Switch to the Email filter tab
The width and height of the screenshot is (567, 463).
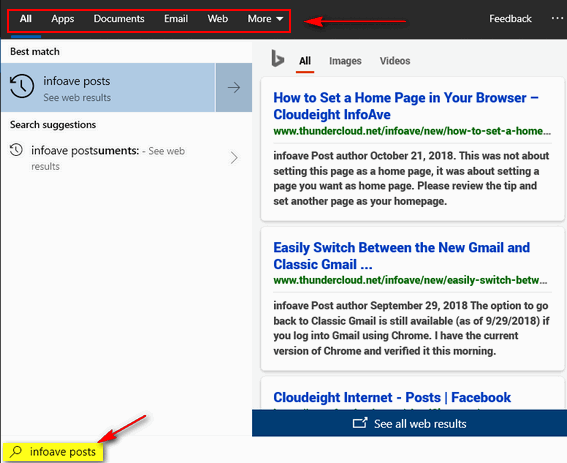[176, 19]
